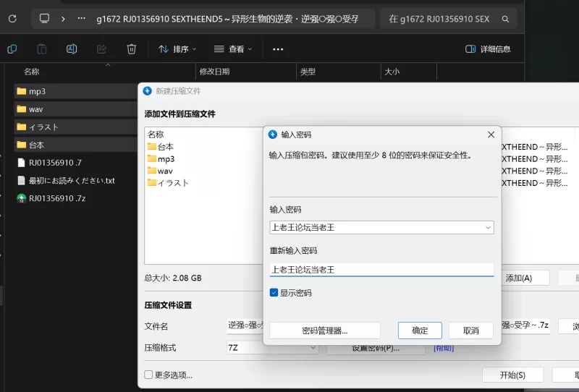This screenshot has height=392, width=579.
Task: Open 密码管理器... password manager
Action: (325, 331)
